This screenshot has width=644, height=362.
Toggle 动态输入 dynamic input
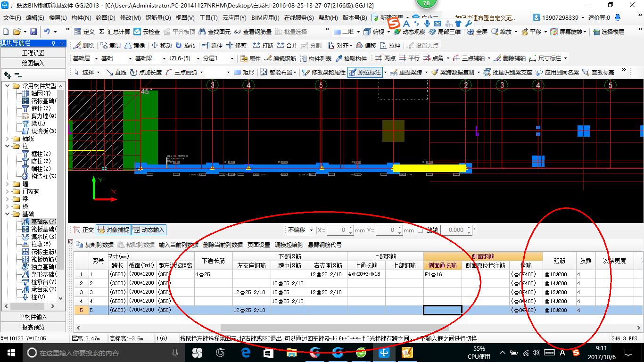coord(149,230)
